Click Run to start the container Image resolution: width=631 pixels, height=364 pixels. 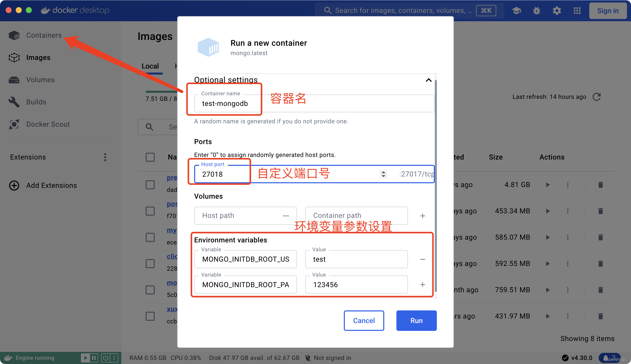coord(416,321)
